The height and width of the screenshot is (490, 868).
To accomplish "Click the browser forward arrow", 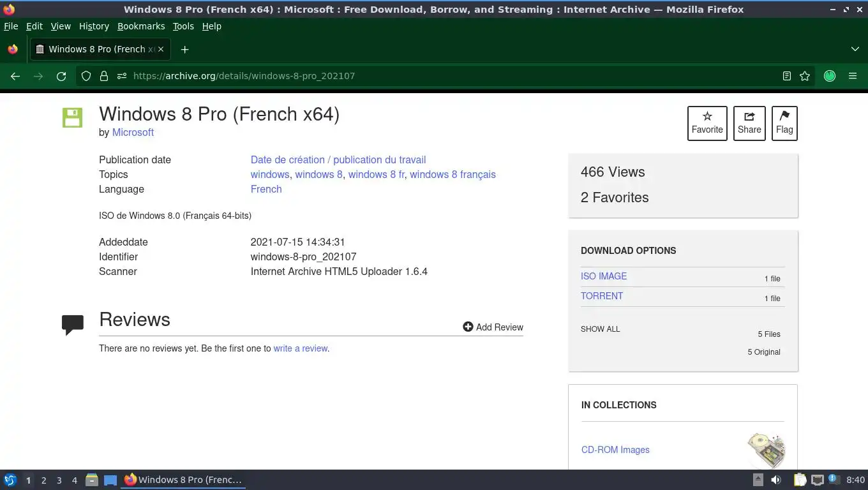I will 38,76.
